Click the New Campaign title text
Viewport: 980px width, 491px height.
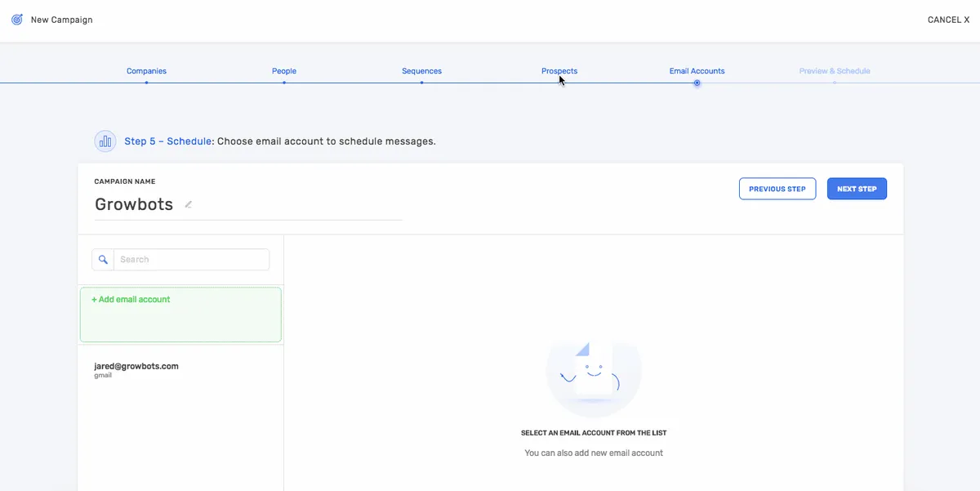pos(61,20)
